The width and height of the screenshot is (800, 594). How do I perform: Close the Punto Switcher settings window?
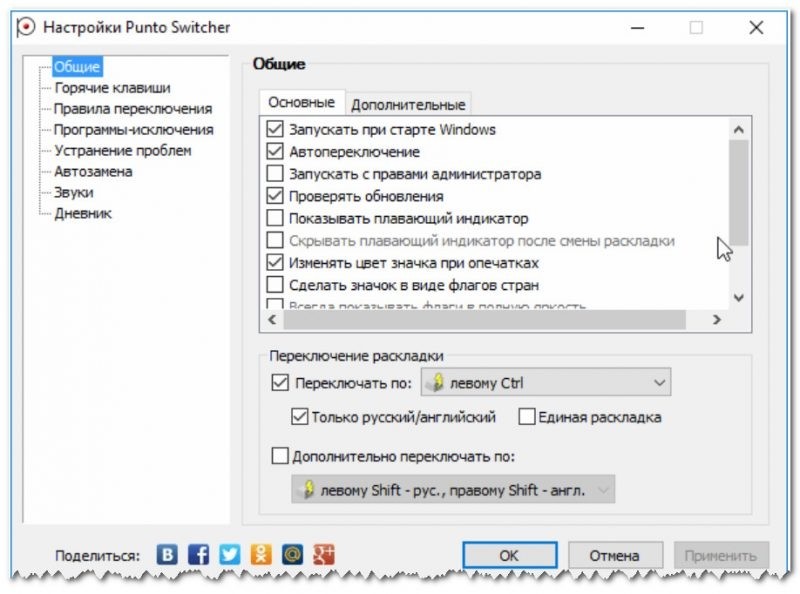[x=756, y=28]
